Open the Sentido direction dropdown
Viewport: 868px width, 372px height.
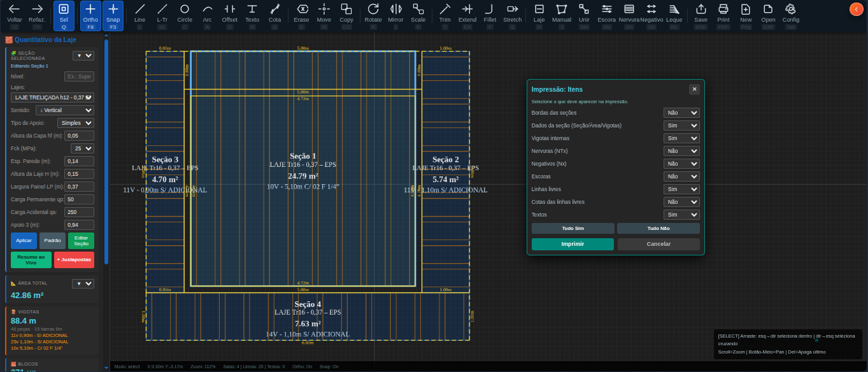coord(65,110)
